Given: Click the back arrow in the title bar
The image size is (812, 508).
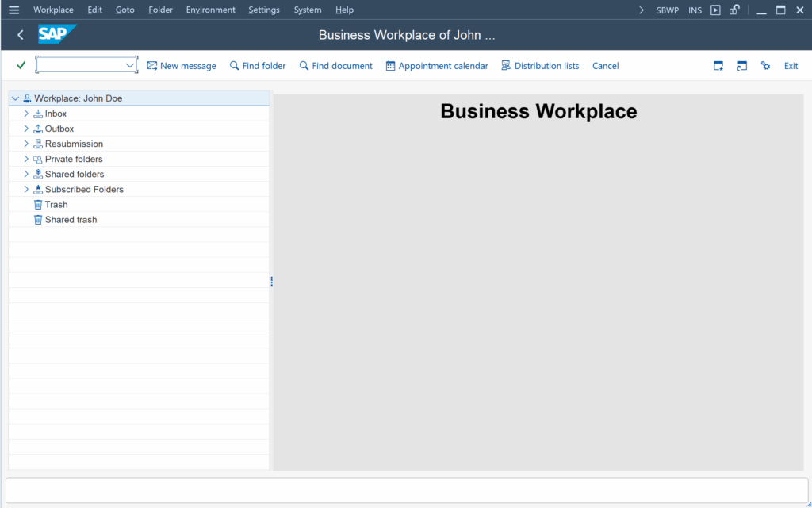Looking at the screenshot, I should coord(20,35).
